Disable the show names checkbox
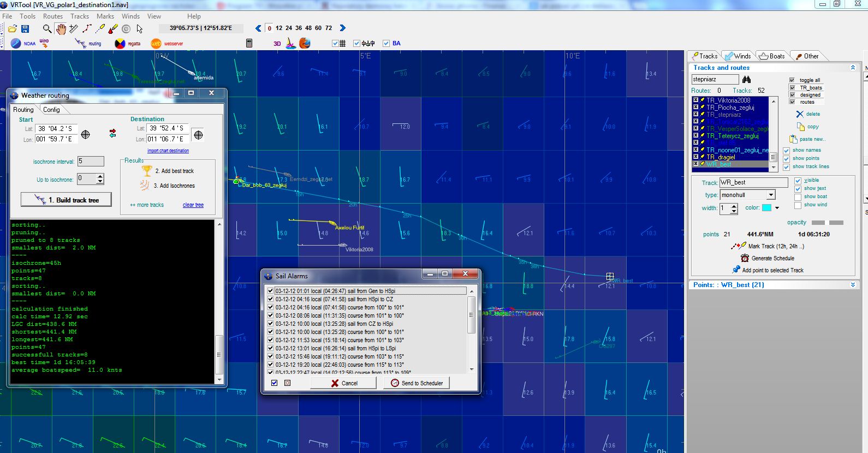 [x=787, y=150]
